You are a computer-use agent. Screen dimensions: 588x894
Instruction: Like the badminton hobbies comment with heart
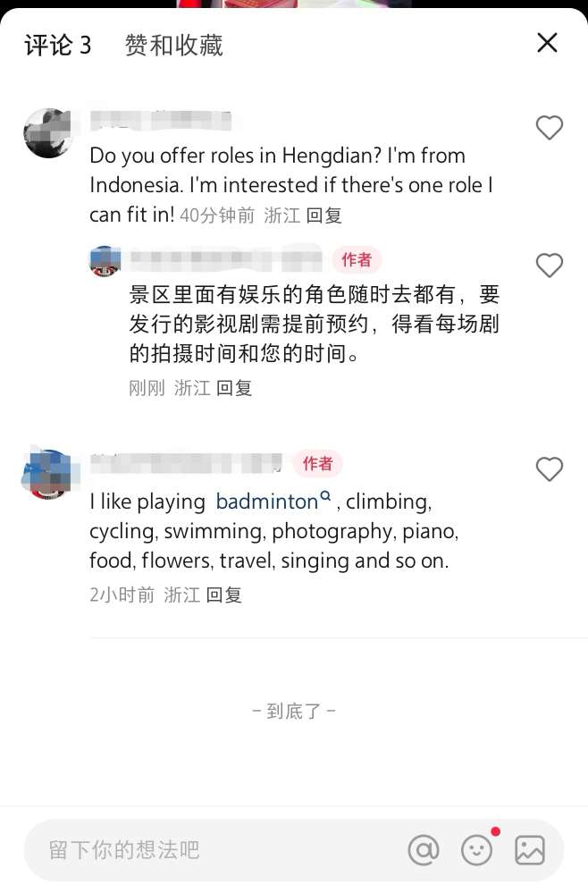pos(550,469)
